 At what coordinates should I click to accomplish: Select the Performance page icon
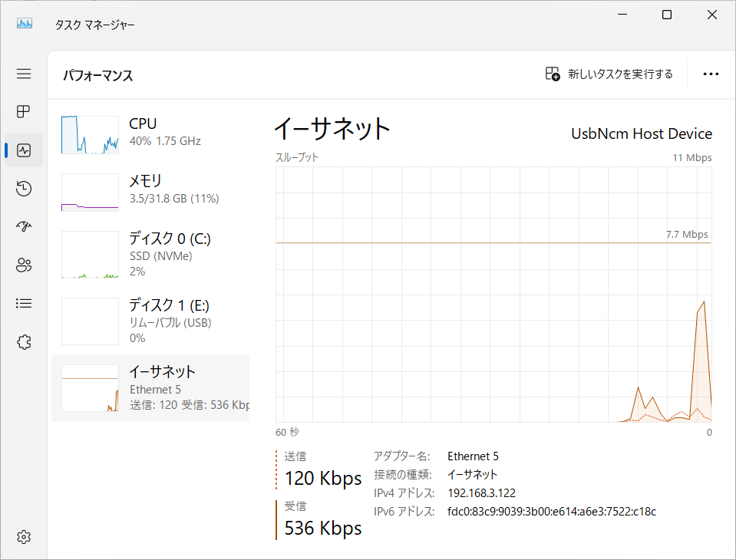24,150
